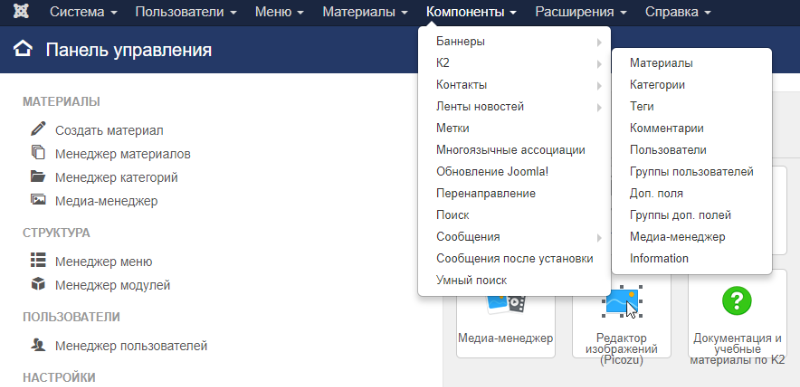This screenshot has width=800, height=387.
Task: Expand the Сообщения submenu arrow
Action: 599,238
